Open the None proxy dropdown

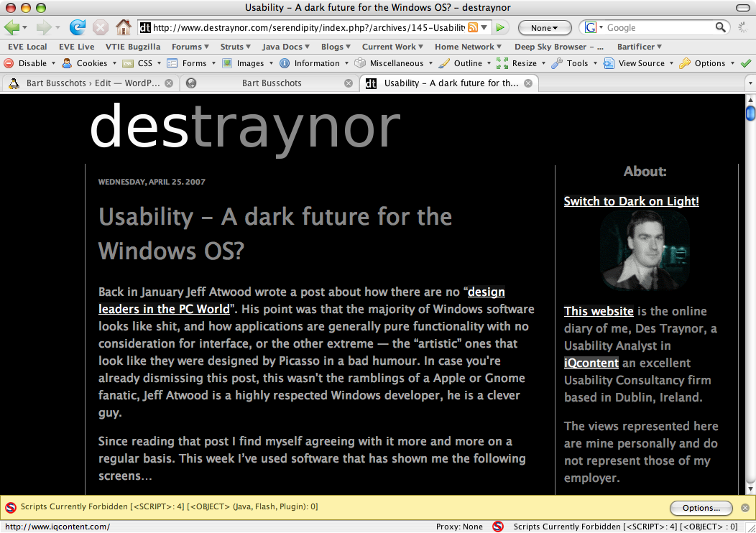tap(545, 27)
